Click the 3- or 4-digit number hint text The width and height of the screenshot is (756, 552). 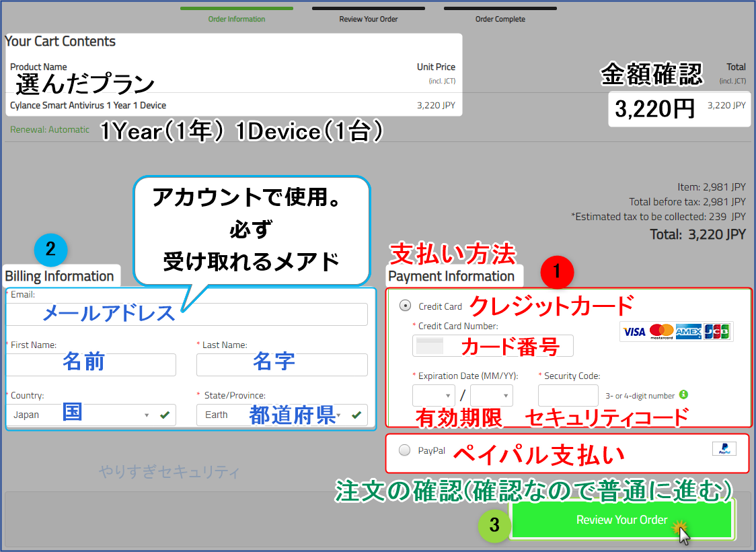click(x=640, y=396)
